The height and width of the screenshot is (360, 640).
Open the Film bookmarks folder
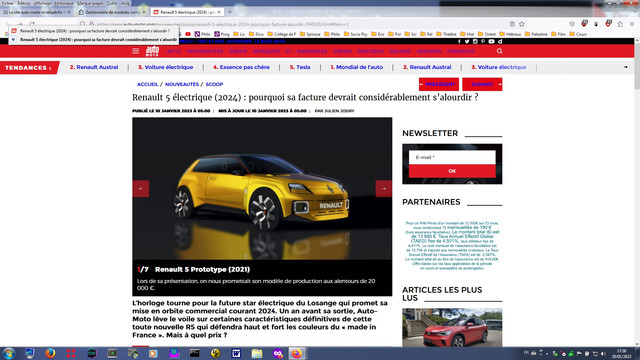click(558, 34)
